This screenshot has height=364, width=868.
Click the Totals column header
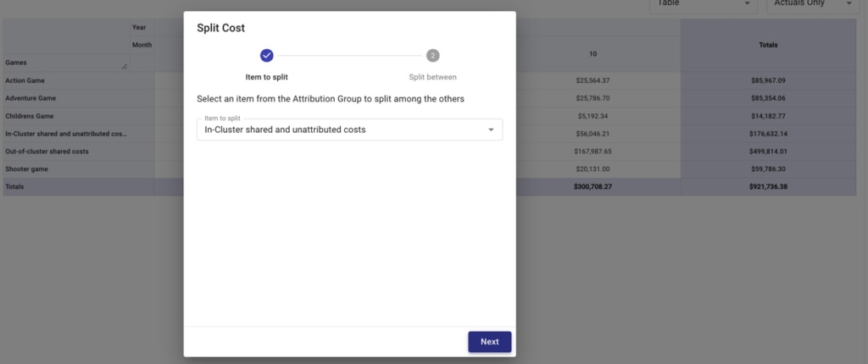click(768, 46)
